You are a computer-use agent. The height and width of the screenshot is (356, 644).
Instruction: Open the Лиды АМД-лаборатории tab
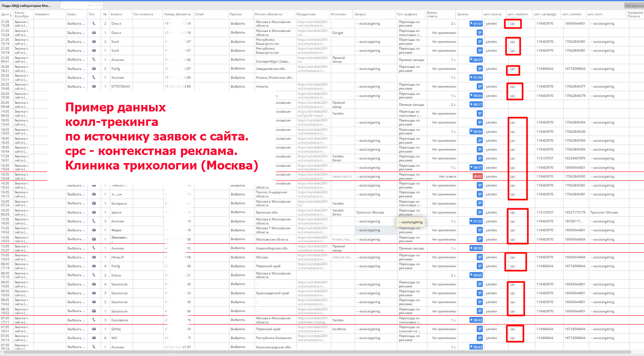point(26,6)
